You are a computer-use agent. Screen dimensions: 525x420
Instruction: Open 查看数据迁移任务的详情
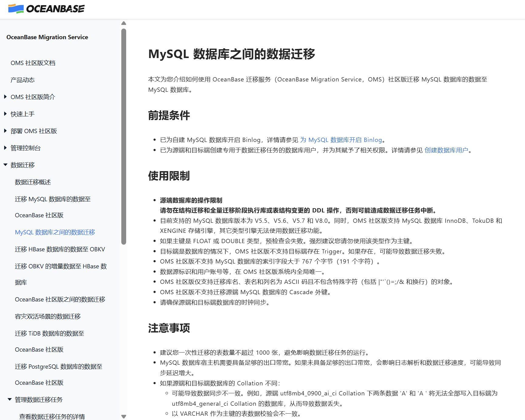pos(52,416)
